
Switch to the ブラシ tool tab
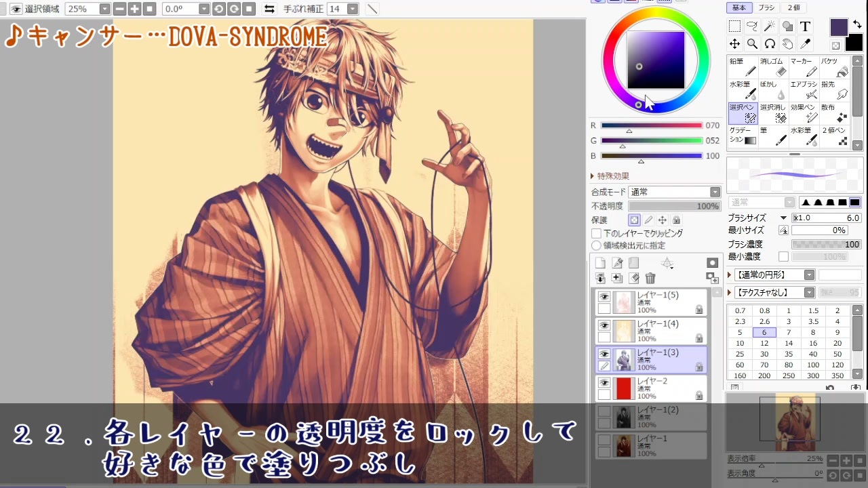tap(766, 7)
